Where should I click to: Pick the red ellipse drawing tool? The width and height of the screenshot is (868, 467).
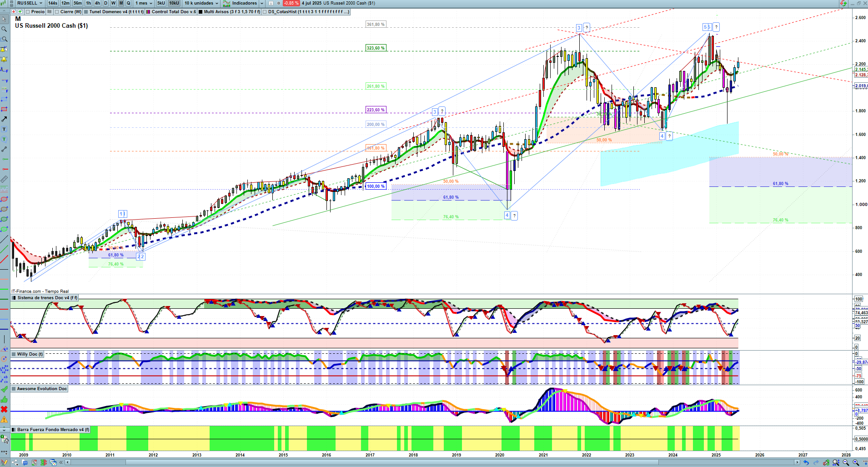pyautogui.click(x=4, y=199)
